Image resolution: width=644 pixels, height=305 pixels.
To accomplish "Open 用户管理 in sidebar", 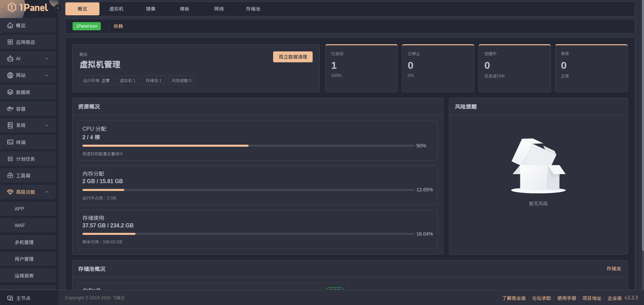I will (x=28, y=259).
